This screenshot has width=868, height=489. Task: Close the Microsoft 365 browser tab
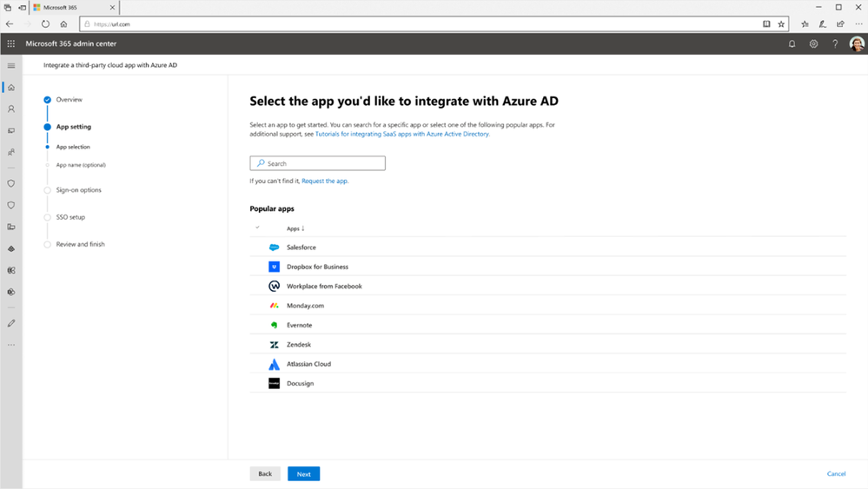(x=112, y=8)
